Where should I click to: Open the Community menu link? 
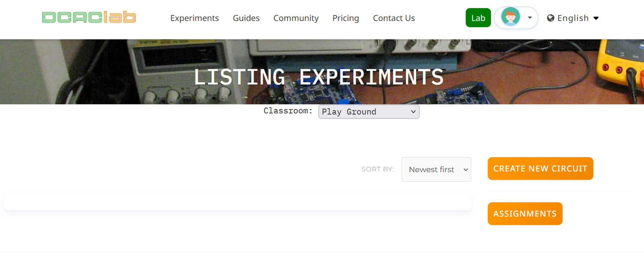[x=296, y=18]
